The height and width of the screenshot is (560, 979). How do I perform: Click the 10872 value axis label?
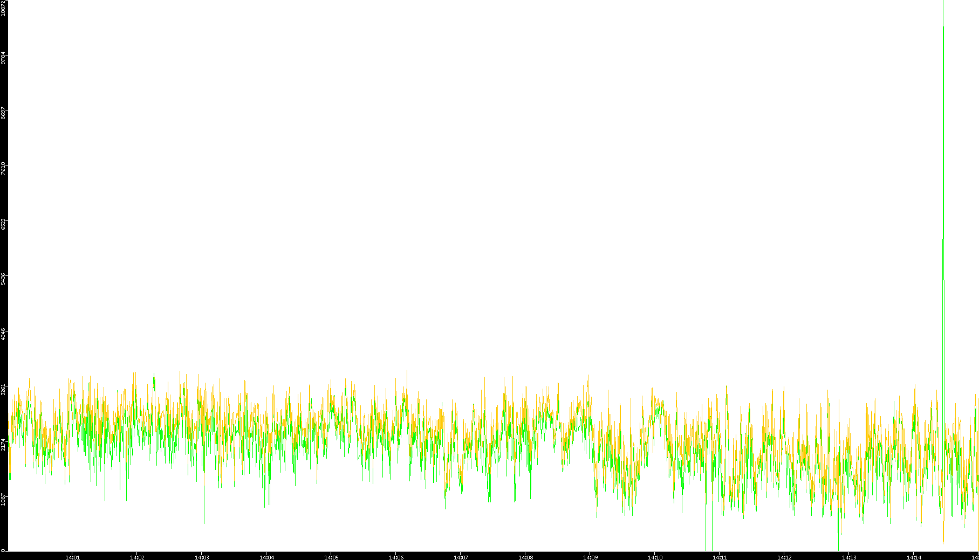[3, 8]
